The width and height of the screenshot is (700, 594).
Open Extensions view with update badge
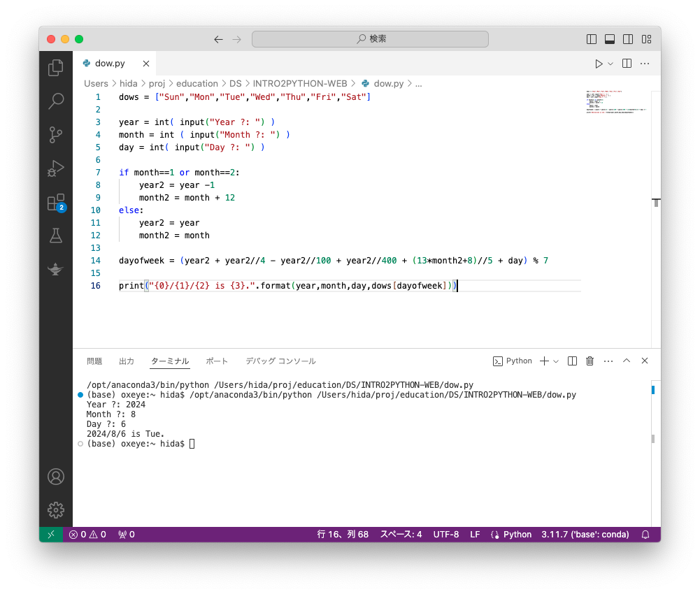pyautogui.click(x=56, y=203)
